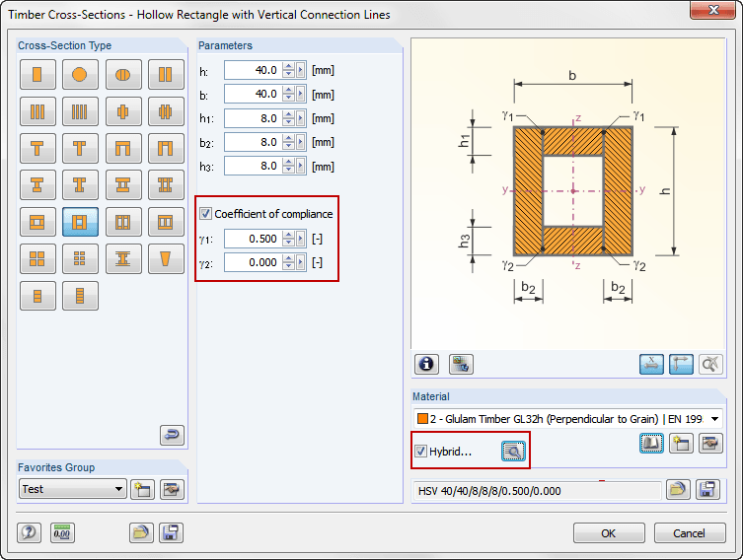Select the solid rectangle cross-section type

(x=37, y=74)
